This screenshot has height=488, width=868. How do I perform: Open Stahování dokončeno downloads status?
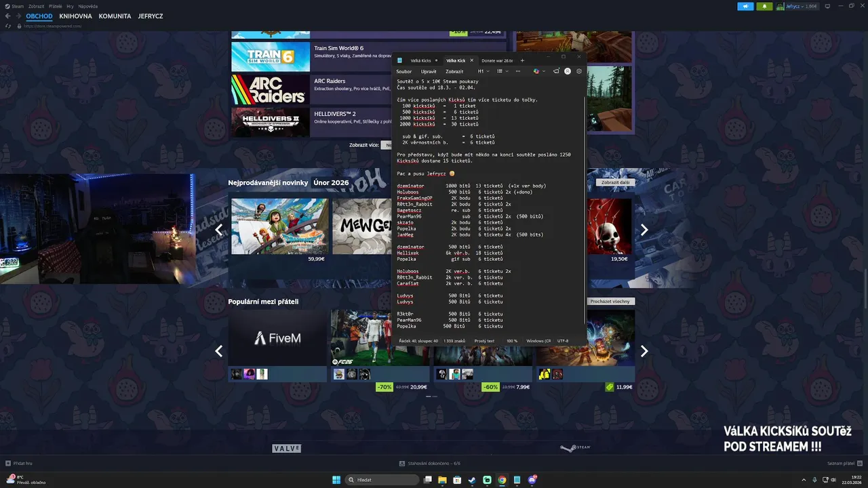tap(430, 463)
